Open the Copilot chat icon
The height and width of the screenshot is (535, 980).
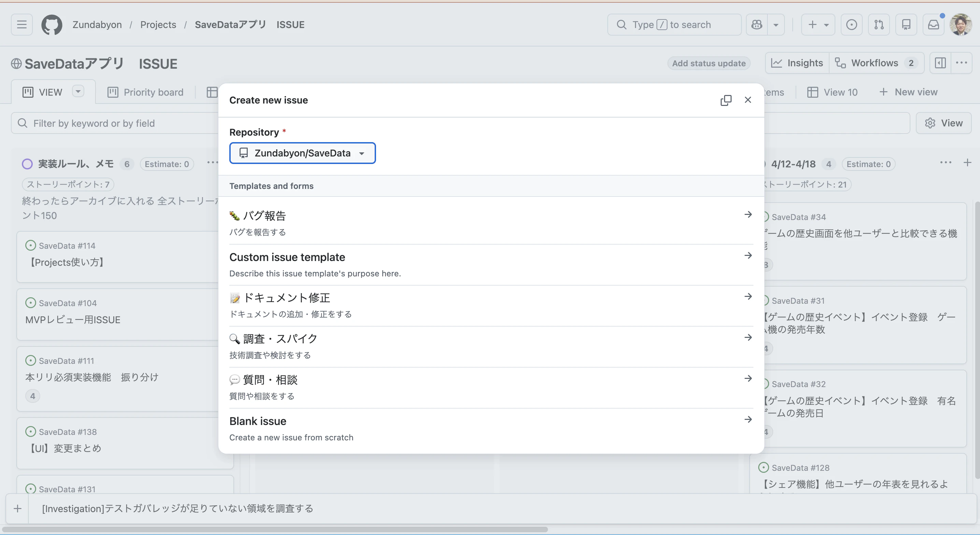(757, 25)
